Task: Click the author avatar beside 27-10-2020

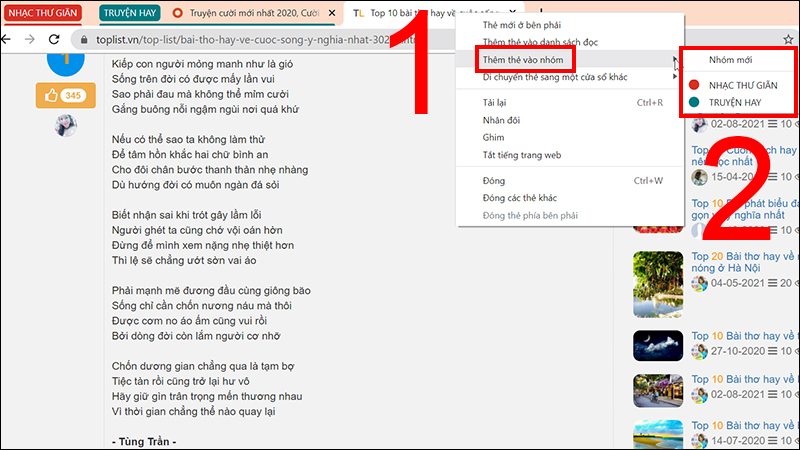Action: pos(699,351)
